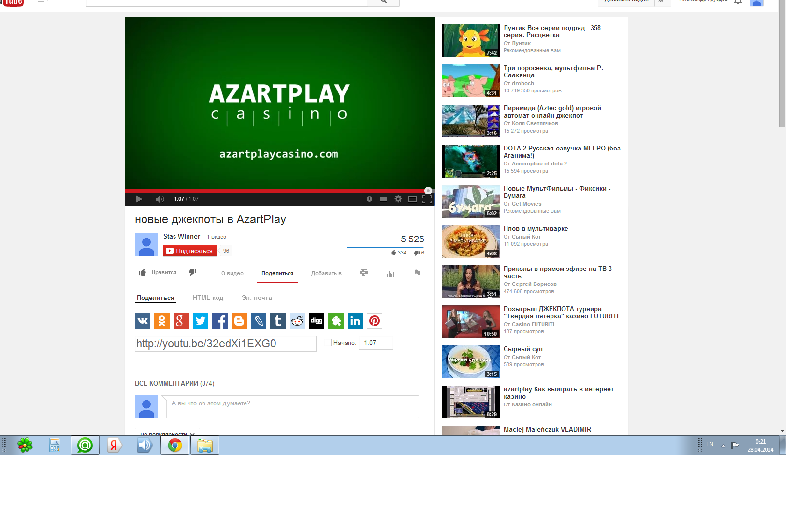
Task: Subscribe with the Подписаться button
Action: click(190, 251)
